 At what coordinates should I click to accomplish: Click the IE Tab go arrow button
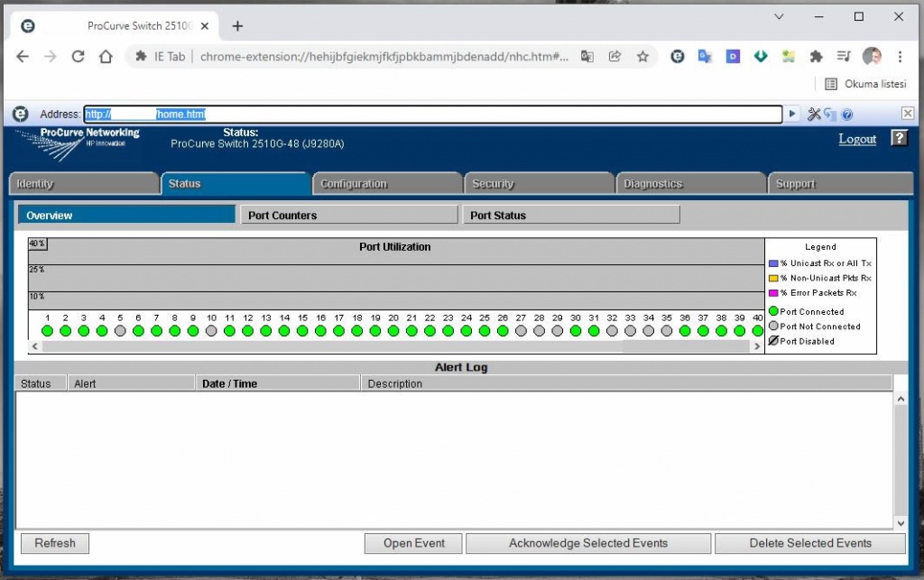click(793, 115)
